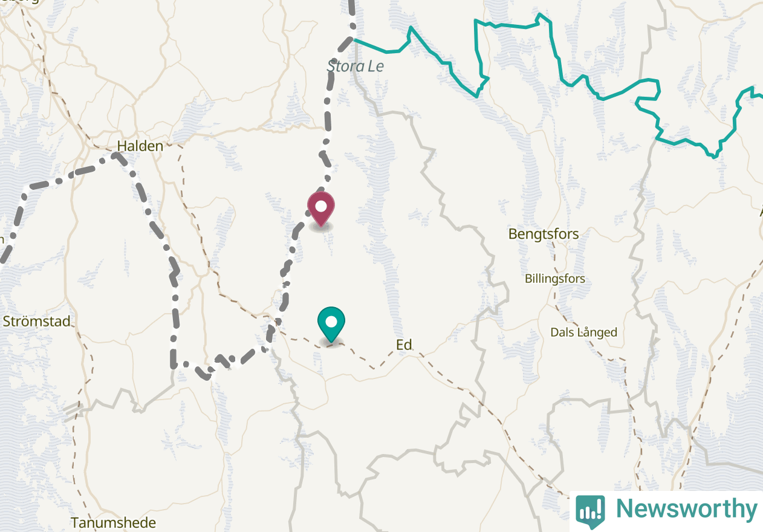Select the cut-off 'A' label on the right edge

pos(761,213)
